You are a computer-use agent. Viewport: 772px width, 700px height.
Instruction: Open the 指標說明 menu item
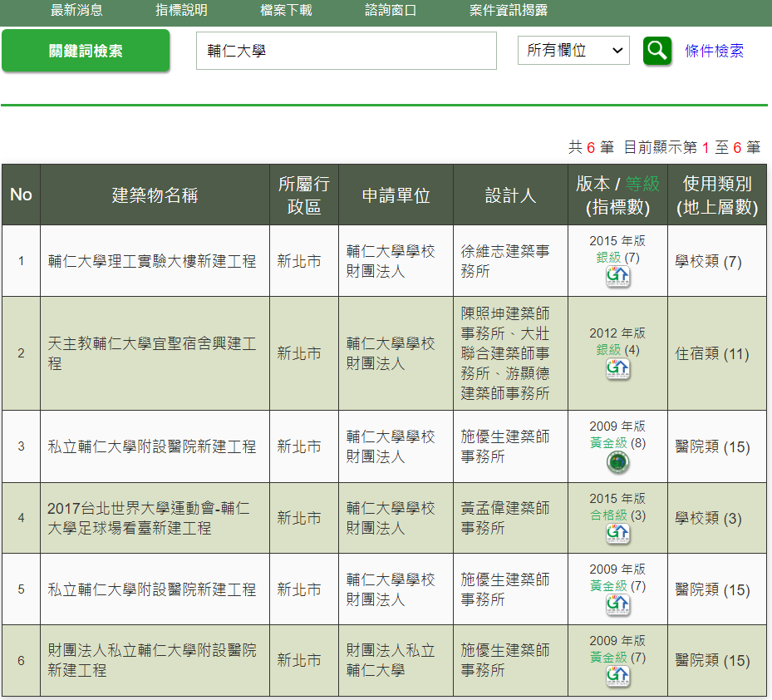(x=181, y=10)
